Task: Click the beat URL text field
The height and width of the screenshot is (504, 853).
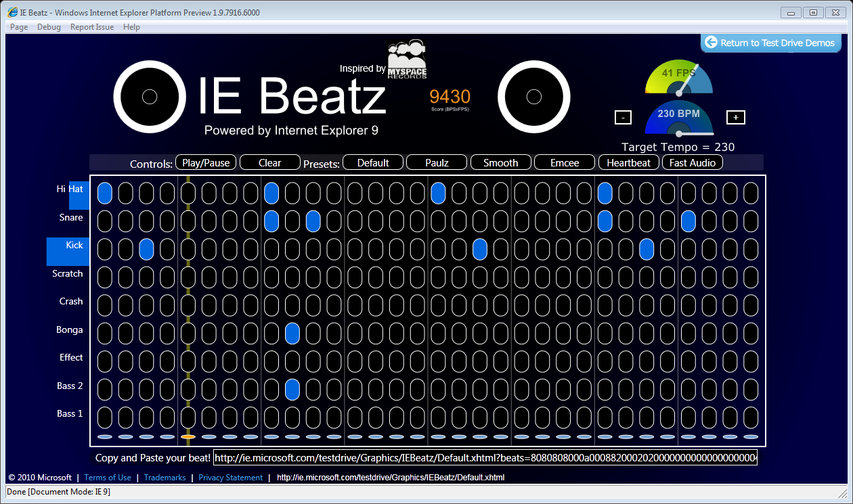Action: [485, 458]
